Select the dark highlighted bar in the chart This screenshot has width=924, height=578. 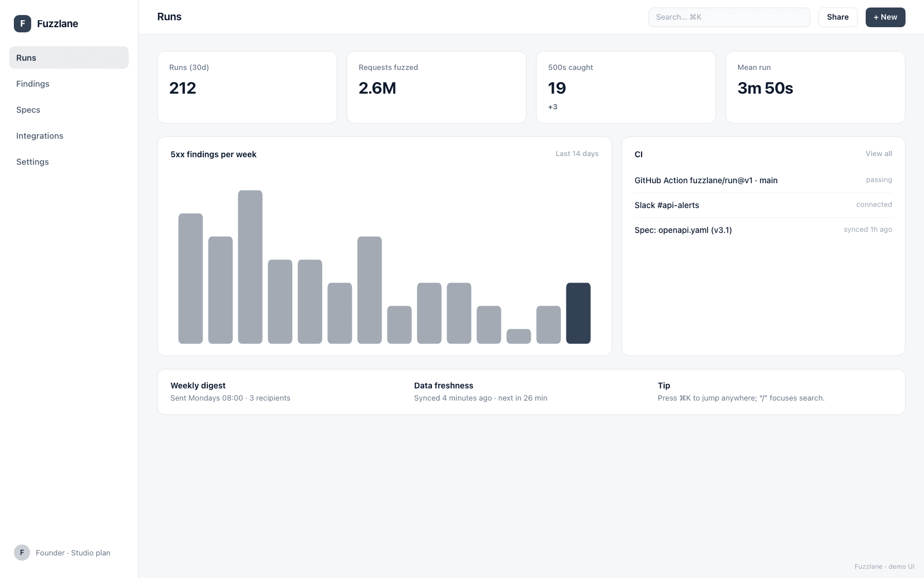click(x=578, y=313)
